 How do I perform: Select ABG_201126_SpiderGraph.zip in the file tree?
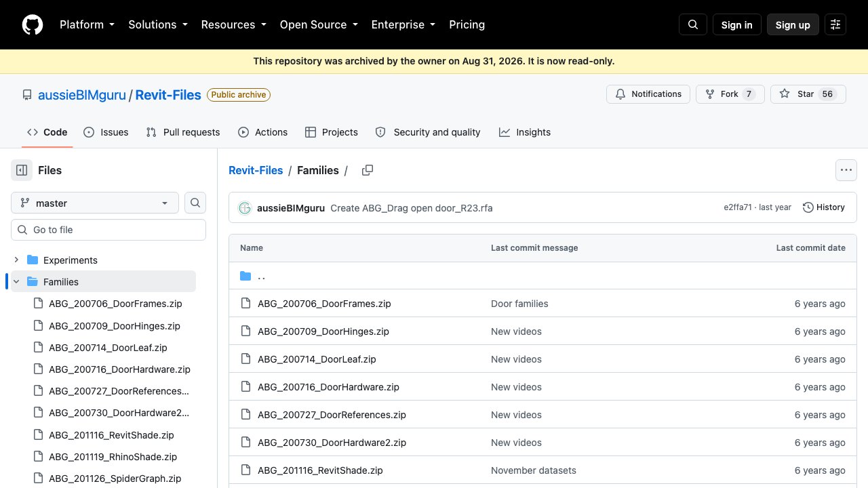point(115,478)
